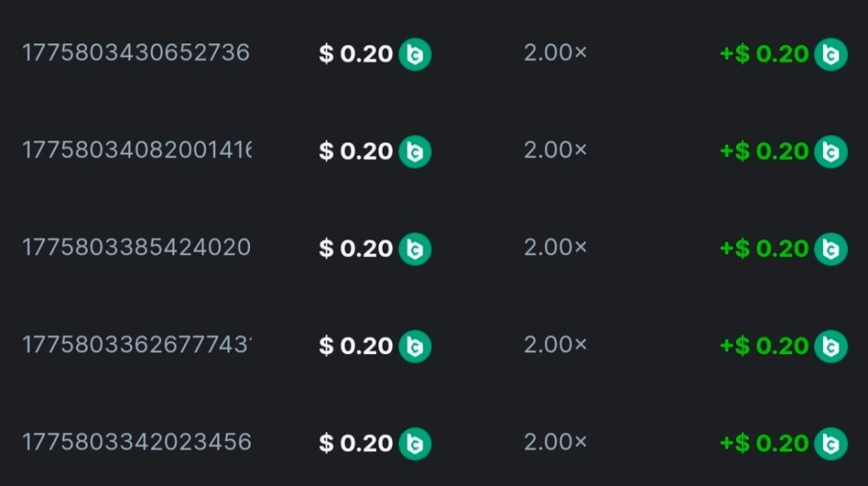868x486 pixels.
Task: Click the bet-amount coin icon in row 17758034082
Action: (415, 152)
